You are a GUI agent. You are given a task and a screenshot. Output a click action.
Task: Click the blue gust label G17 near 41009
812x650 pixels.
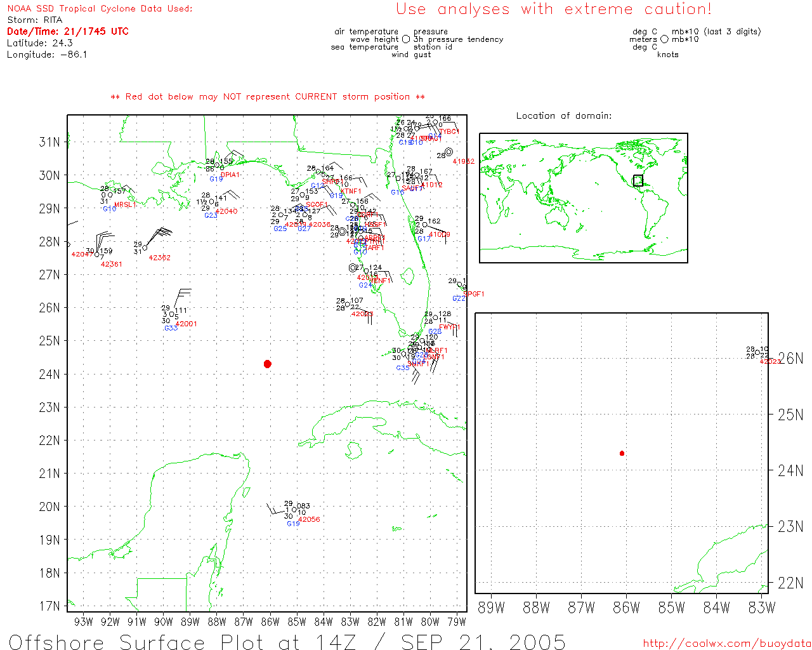[424, 239]
